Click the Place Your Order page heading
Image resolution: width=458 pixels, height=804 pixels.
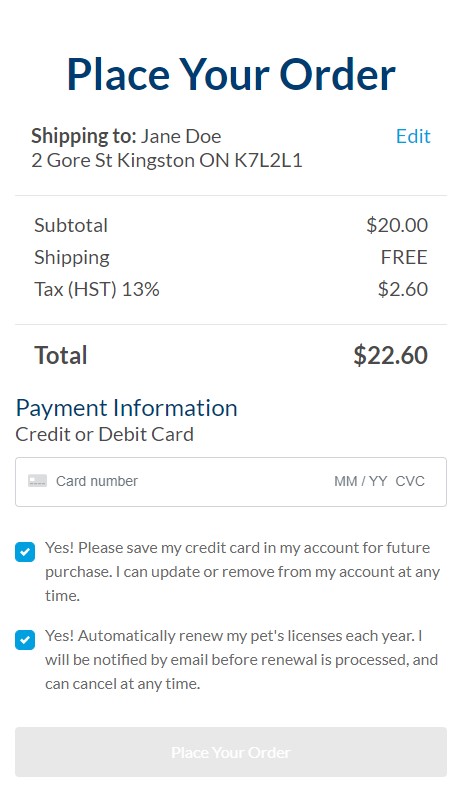(231, 74)
